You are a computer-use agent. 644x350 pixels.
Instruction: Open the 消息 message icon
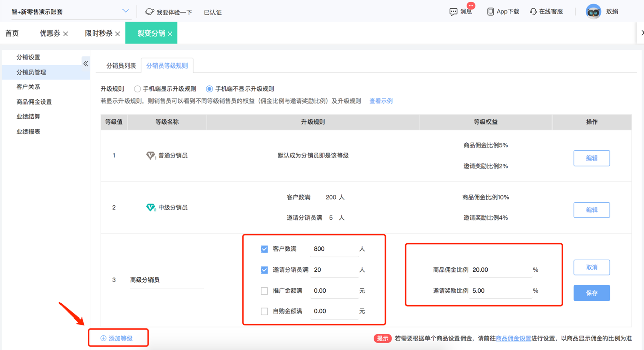[x=453, y=11]
